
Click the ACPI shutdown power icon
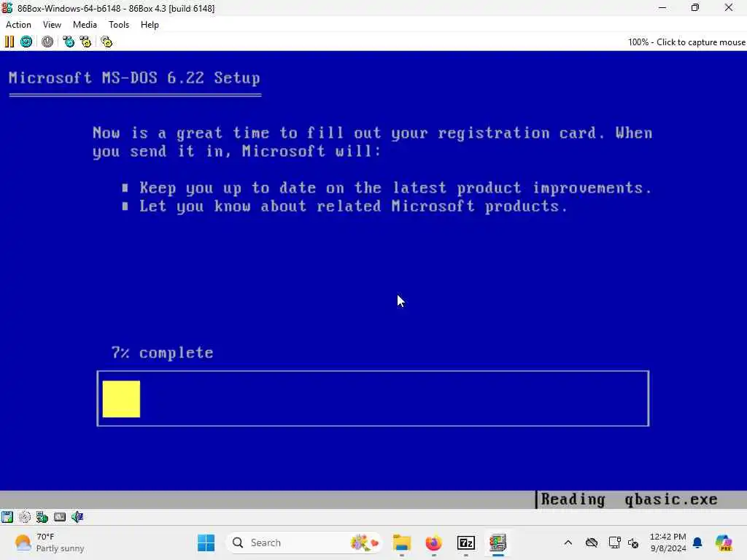(47, 42)
